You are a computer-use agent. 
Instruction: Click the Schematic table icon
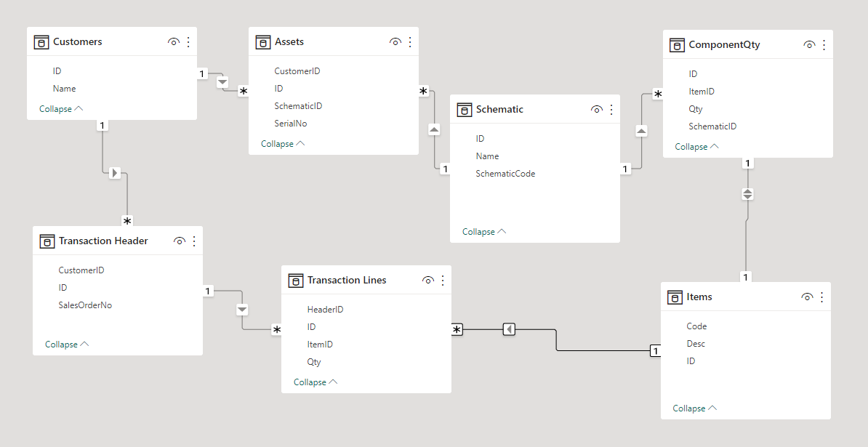click(465, 110)
